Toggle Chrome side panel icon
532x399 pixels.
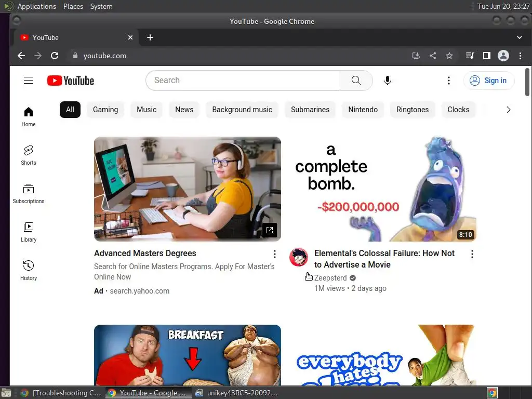pyautogui.click(x=486, y=56)
